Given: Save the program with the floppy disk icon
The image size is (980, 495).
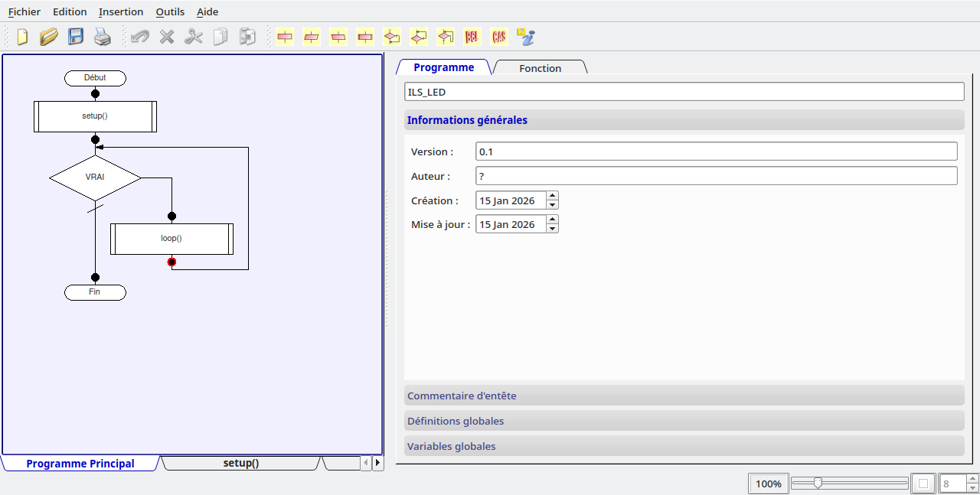Looking at the screenshot, I should 76,37.
